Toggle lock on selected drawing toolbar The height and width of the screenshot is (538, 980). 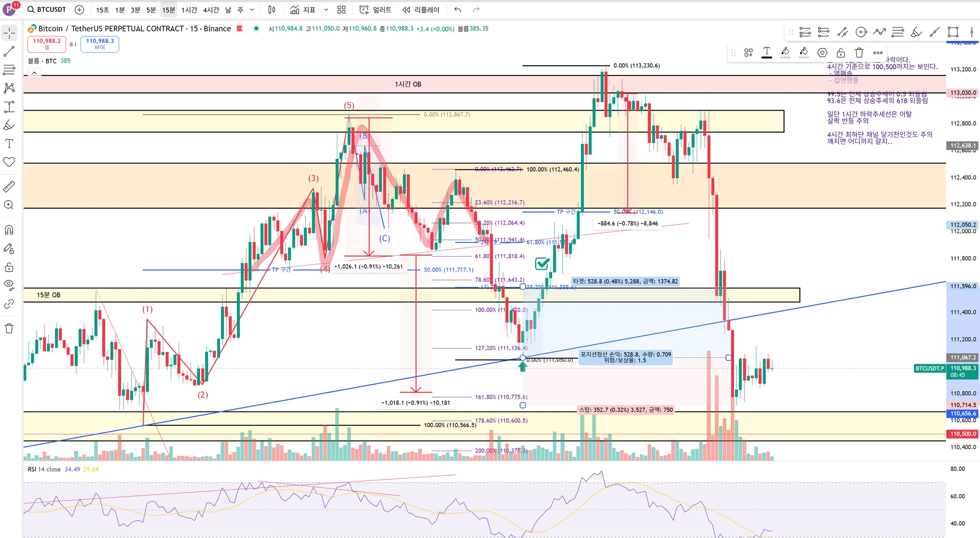(841, 53)
